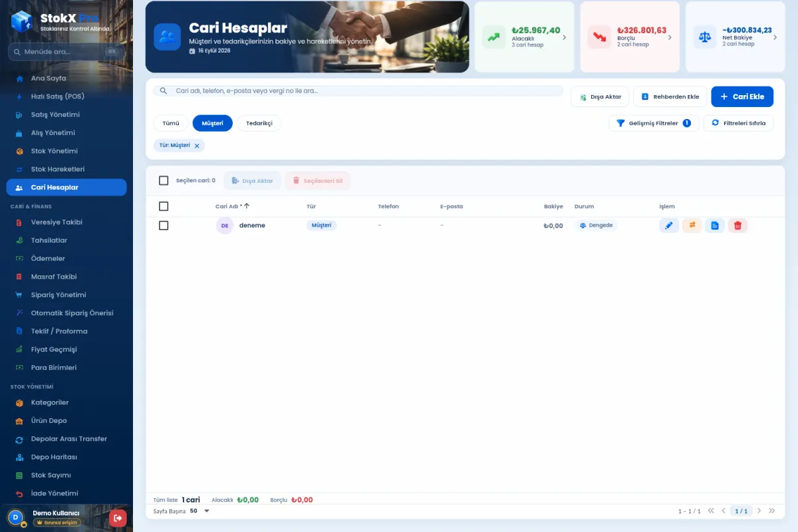Open the Borçlu summary card
The image size is (798, 532).
pos(630,37)
